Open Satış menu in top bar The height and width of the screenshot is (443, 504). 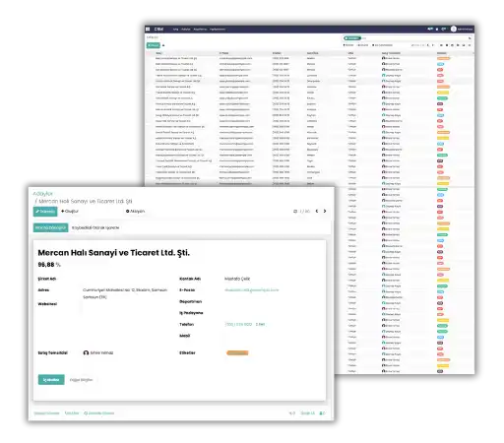(175, 30)
